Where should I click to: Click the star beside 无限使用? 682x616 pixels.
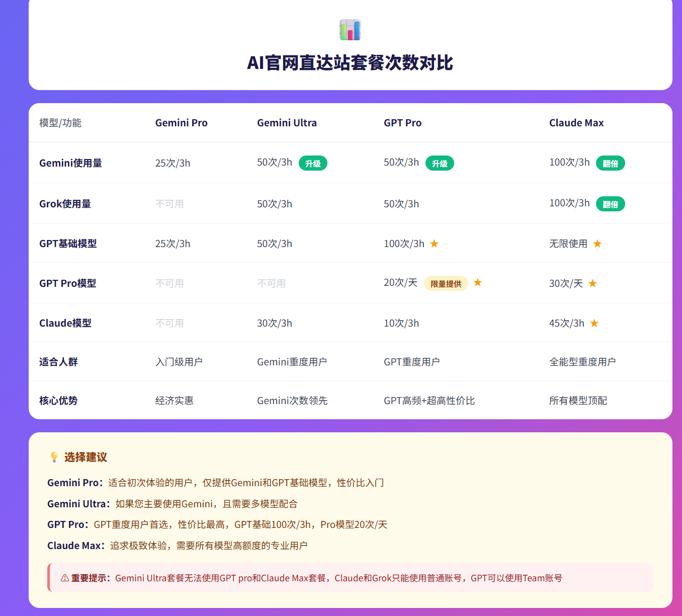pyautogui.click(x=597, y=244)
